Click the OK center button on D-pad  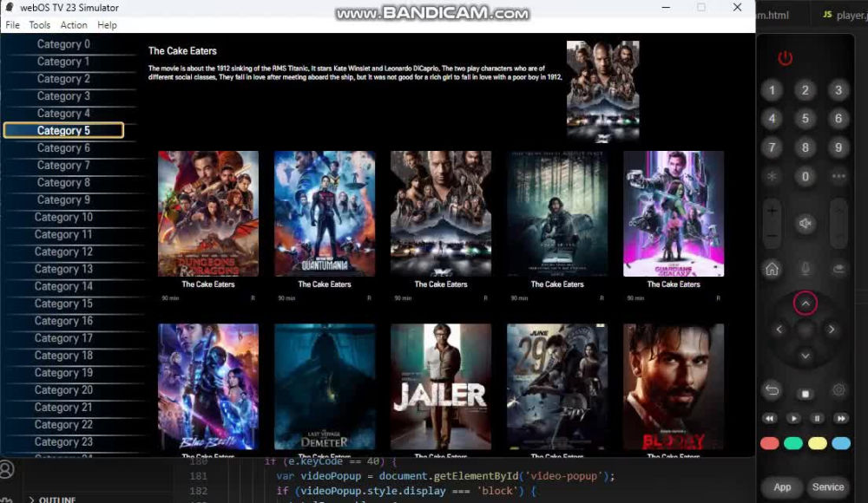[x=805, y=330]
